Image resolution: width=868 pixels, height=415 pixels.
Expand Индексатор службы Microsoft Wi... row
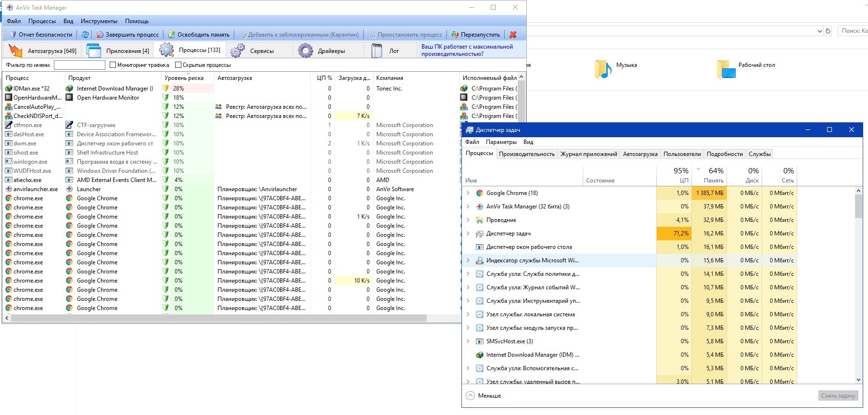point(468,260)
